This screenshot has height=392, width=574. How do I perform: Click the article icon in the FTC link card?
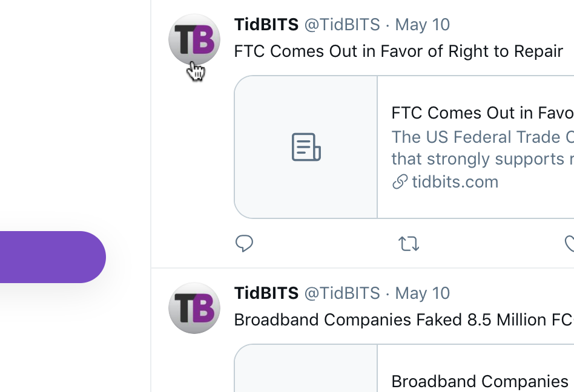pos(306,148)
